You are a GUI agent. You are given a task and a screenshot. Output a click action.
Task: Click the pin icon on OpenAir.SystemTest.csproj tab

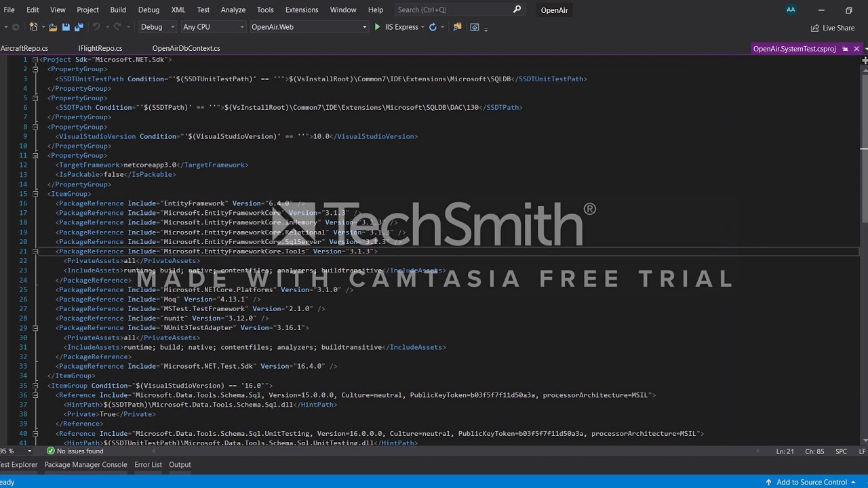click(844, 49)
